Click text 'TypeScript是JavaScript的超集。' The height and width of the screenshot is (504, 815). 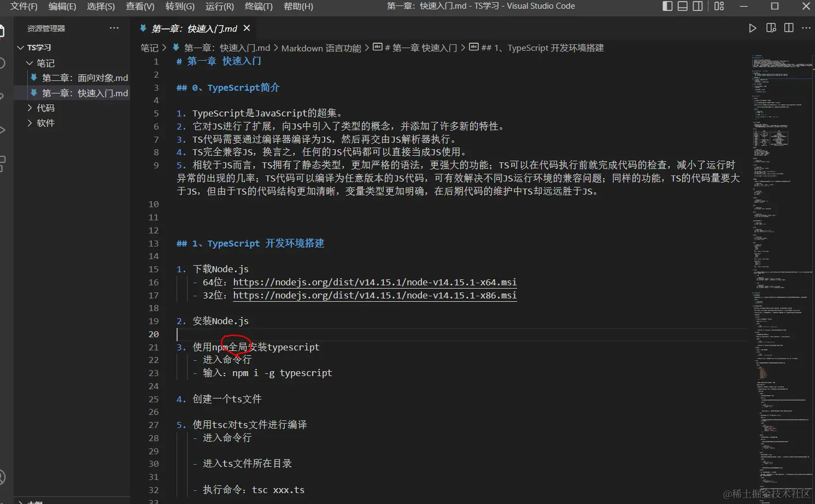(x=268, y=113)
